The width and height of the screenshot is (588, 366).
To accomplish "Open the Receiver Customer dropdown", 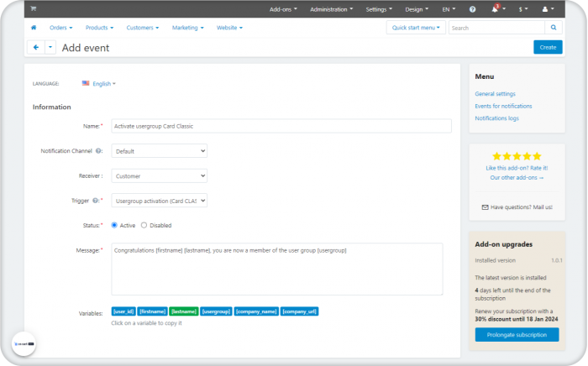I will point(160,175).
